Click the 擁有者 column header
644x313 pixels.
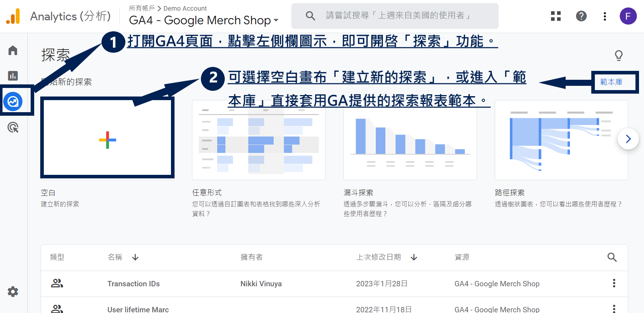point(251,257)
